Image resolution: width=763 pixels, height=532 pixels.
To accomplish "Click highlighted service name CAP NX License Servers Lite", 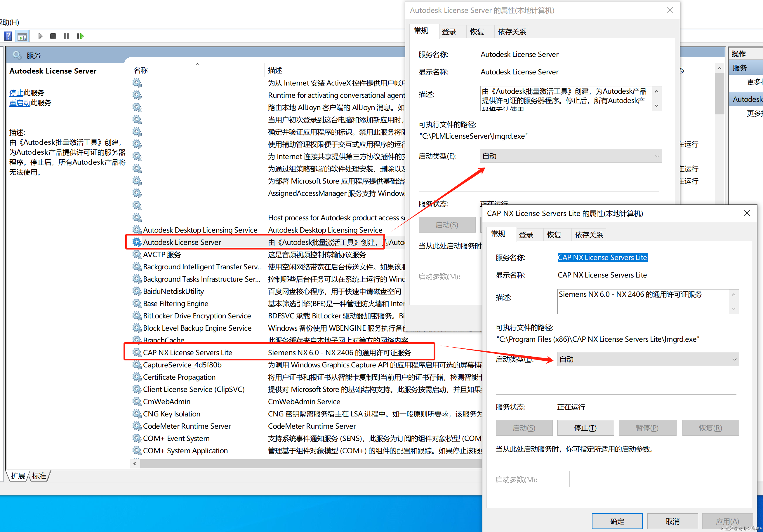I will pos(602,257).
